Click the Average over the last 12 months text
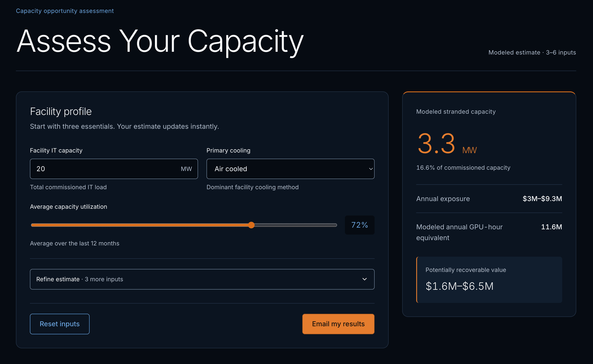Image resolution: width=593 pixels, height=364 pixels. 75,243
